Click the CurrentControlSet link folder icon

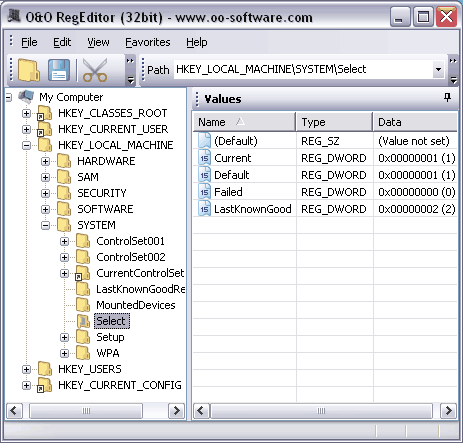[82, 273]
